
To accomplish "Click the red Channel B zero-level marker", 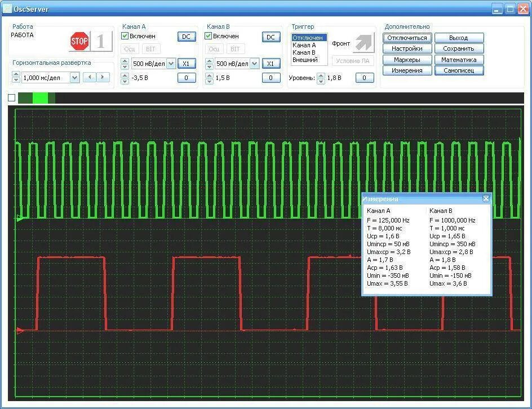I will point(20,330).
